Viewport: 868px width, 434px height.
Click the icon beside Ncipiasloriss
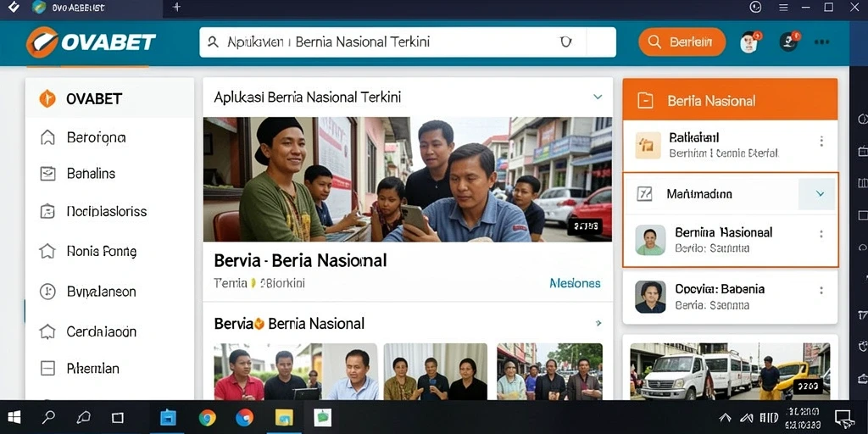click(47, 211)
